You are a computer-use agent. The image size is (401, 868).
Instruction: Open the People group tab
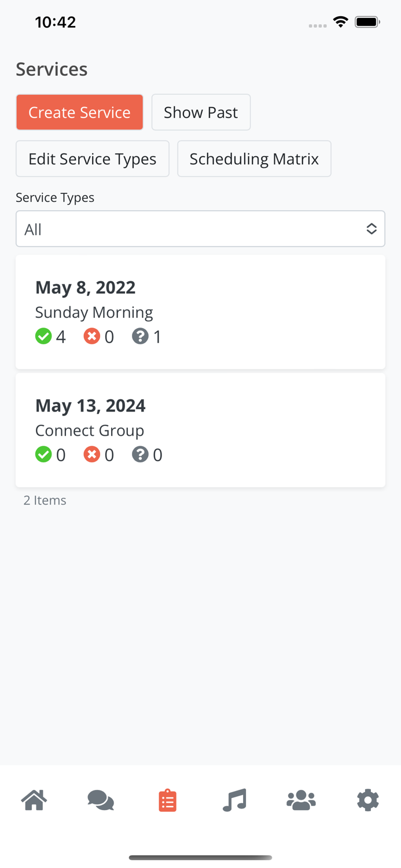pos(301,800)
